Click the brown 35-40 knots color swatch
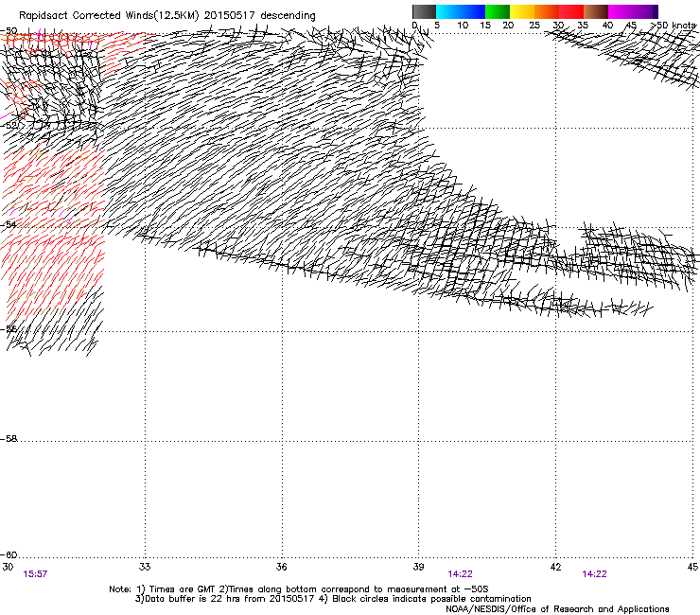The height and width of the screenshot is (615, 700). point(596,11)
